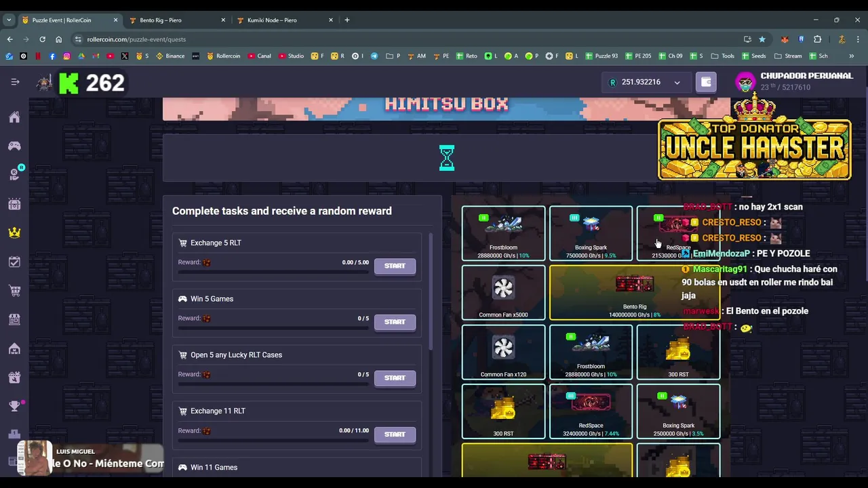Show more bookmarks overflow chevron
This screenshot has width=868, height=488.
coord(852,56)
